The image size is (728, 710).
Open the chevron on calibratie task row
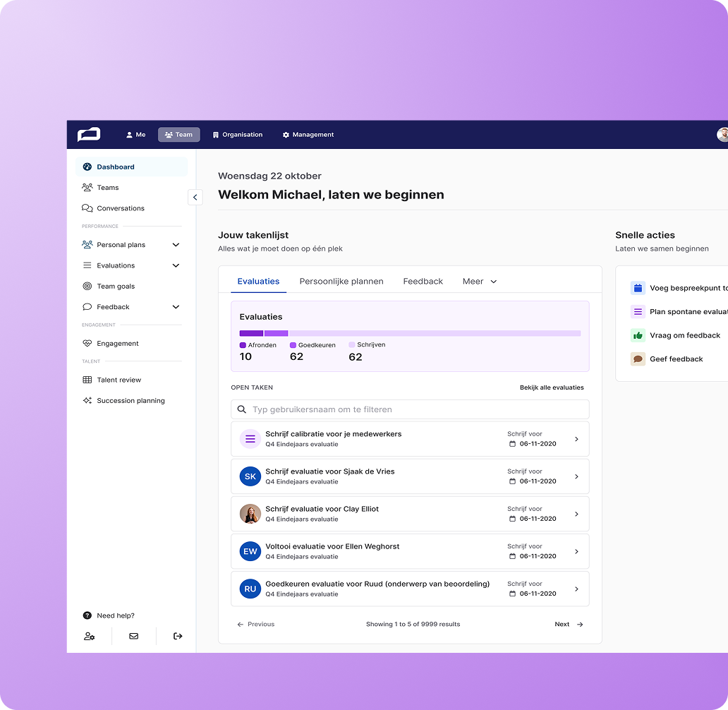[x=576, y=439]
